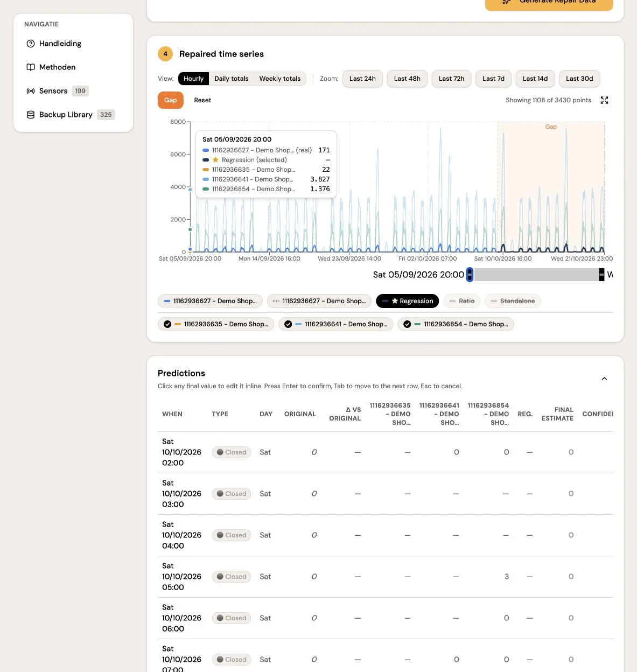Click the WHEN column header
Screen dimensions: 637x672
172,414
